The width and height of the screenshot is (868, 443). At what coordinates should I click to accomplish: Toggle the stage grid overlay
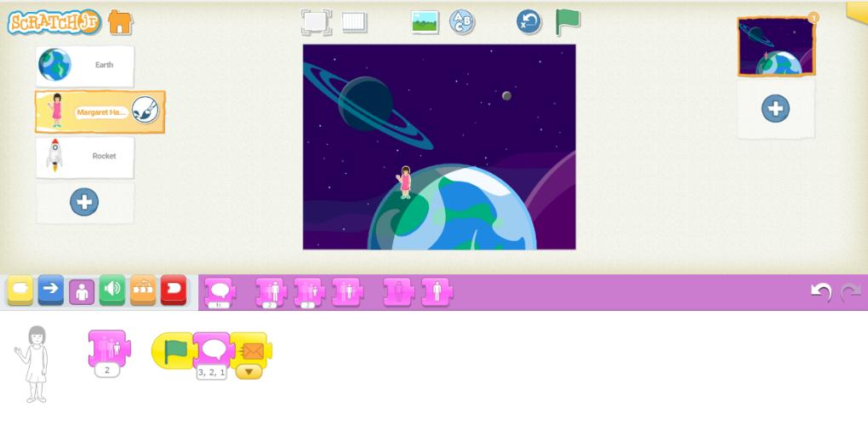[355, 23]
